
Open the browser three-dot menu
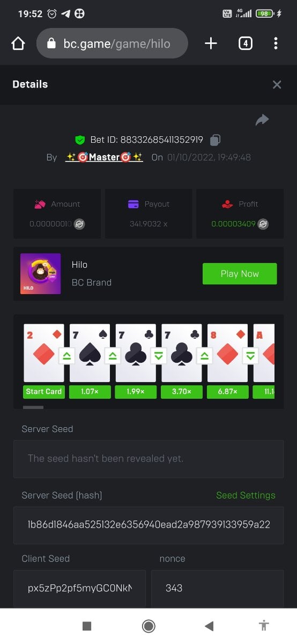point(276,43)
